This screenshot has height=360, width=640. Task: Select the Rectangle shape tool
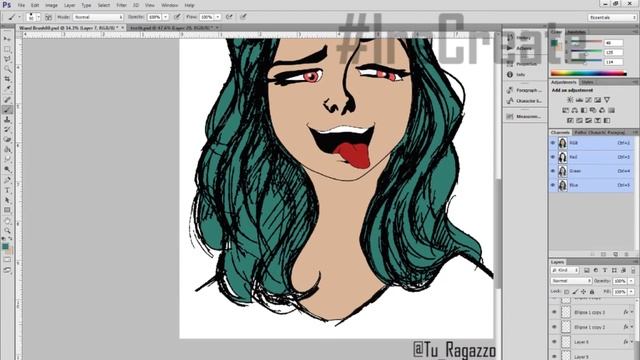click(x=7, y=210)
